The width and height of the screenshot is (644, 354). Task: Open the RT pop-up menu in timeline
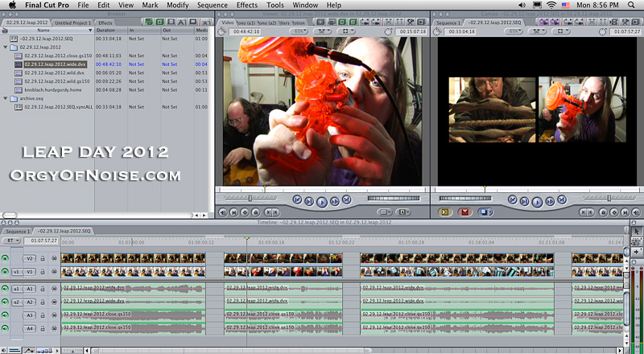pos(11,240)
